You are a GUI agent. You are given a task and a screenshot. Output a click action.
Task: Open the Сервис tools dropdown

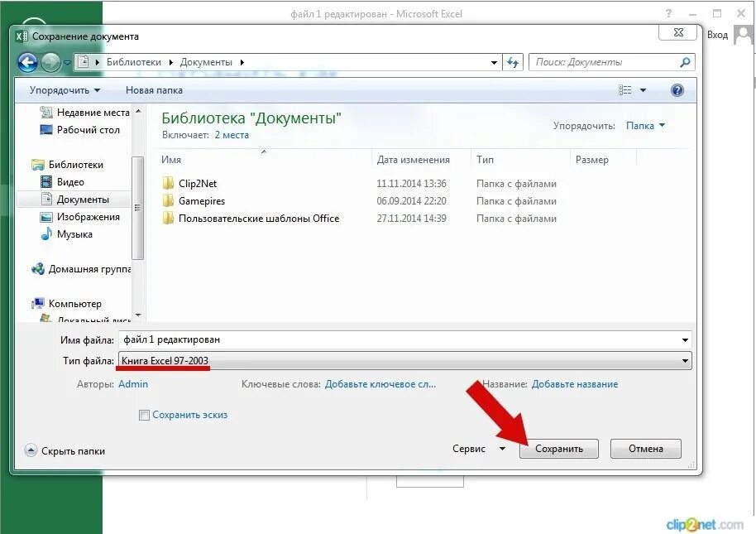[x=479, y=449]
